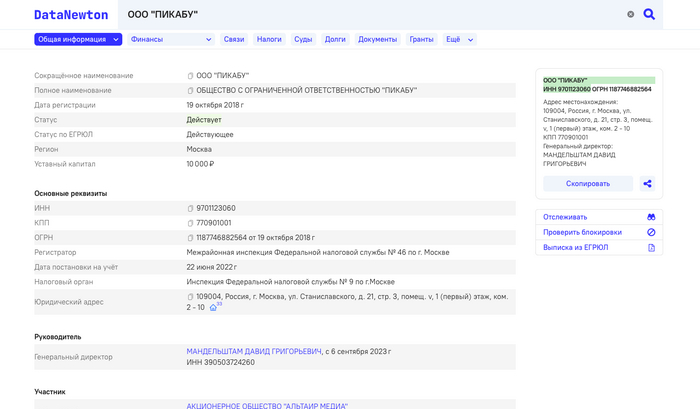Click the Регион value Москва
The width and height of the screenshot is (700, 409).
199,149
